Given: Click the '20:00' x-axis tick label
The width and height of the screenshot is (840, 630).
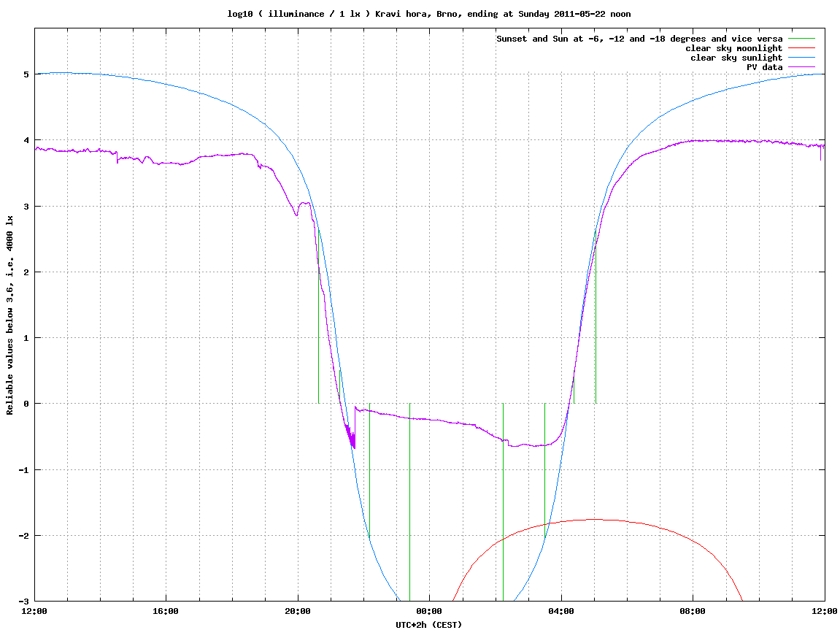Looking at the screenshot, I should pyautogui.click(x=298, y=611).
